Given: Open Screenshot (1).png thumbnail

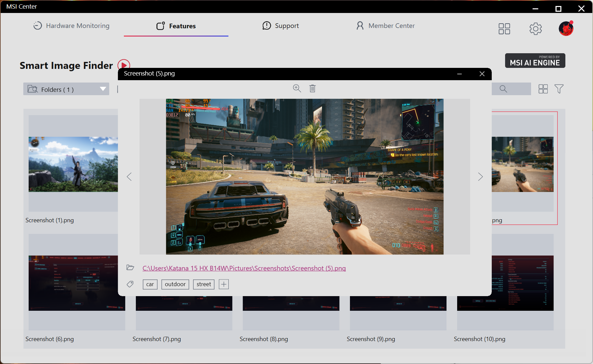Looking at the screenshot, I should click(x=73, y=164).
